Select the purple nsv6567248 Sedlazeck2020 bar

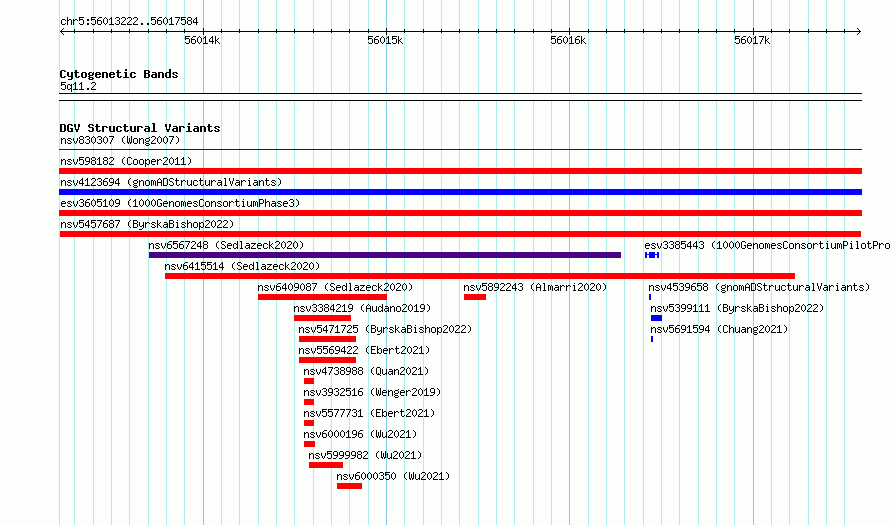[x=385, y=255]
